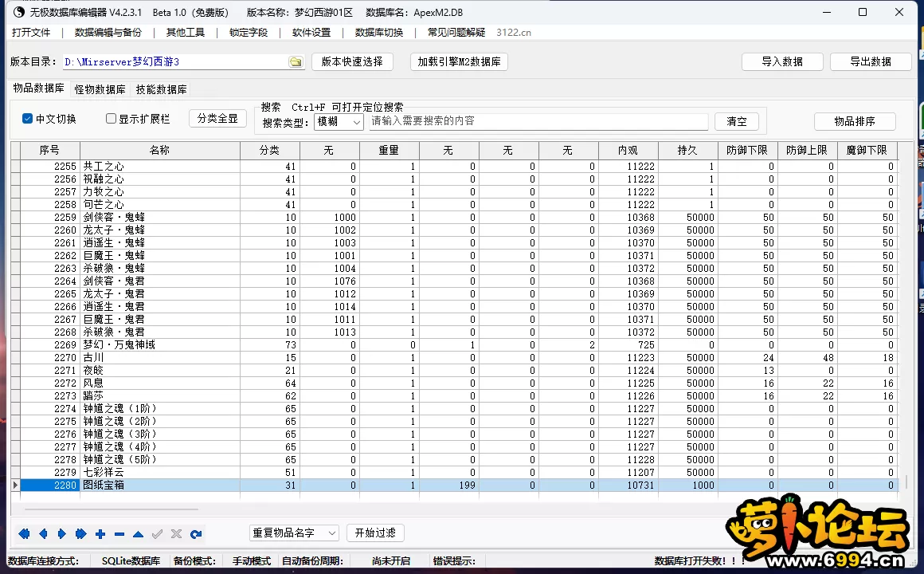
Task: Click 魔御下限 column header
Action: tap(867, 151)
